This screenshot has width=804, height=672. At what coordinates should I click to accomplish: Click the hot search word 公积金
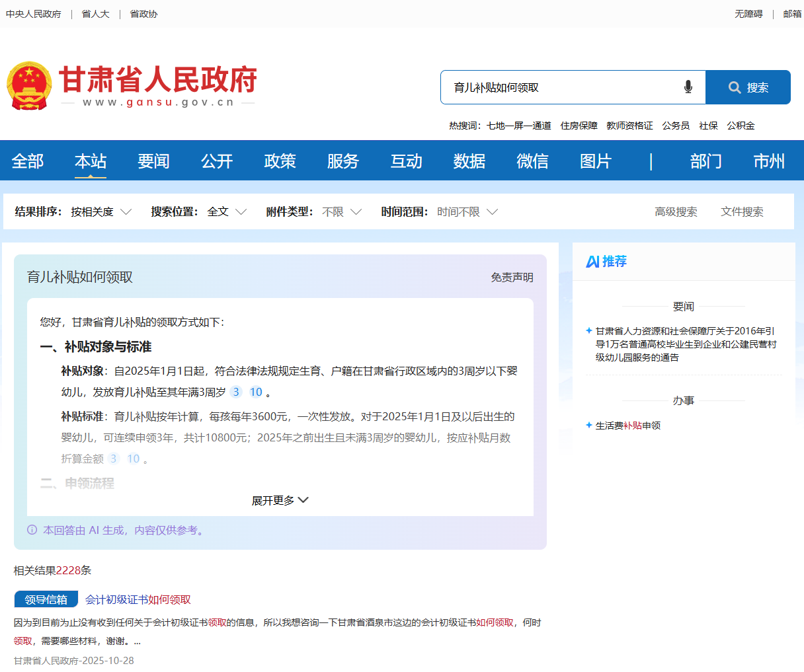[x=741, y=125]
